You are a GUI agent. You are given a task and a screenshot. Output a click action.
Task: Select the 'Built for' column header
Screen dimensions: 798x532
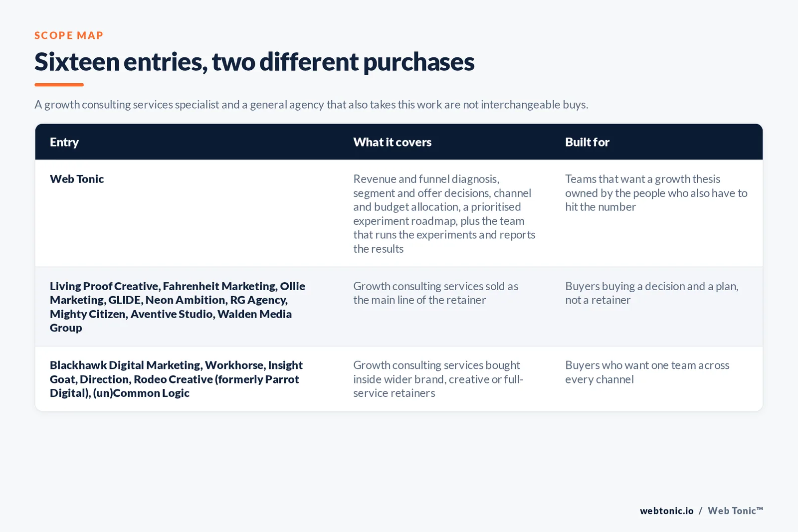pos(587,142)
